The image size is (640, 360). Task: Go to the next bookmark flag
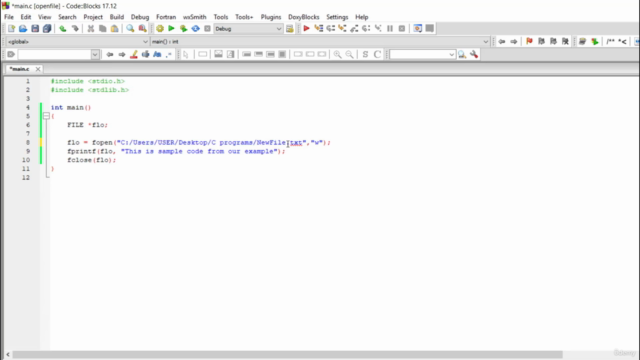[553, 42]
